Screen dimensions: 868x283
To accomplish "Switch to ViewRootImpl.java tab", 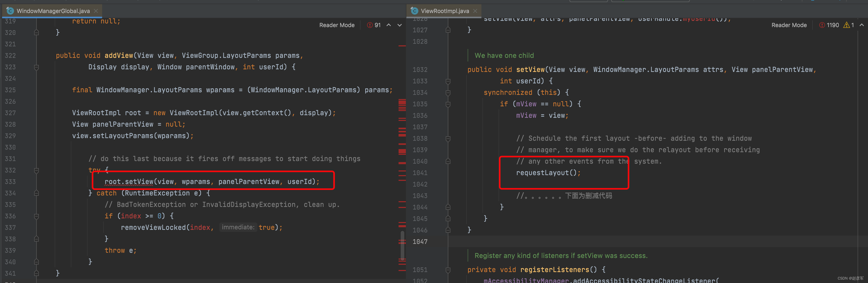I will [444, 11].
